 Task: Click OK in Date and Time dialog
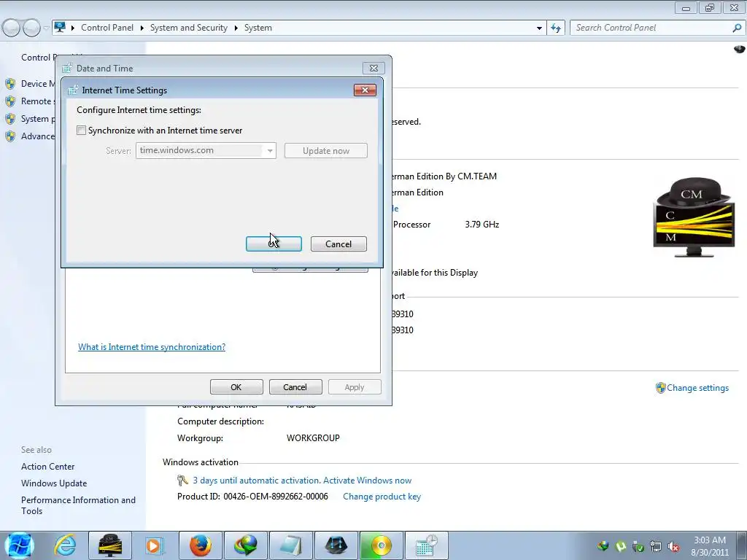[x=236, y=387]
